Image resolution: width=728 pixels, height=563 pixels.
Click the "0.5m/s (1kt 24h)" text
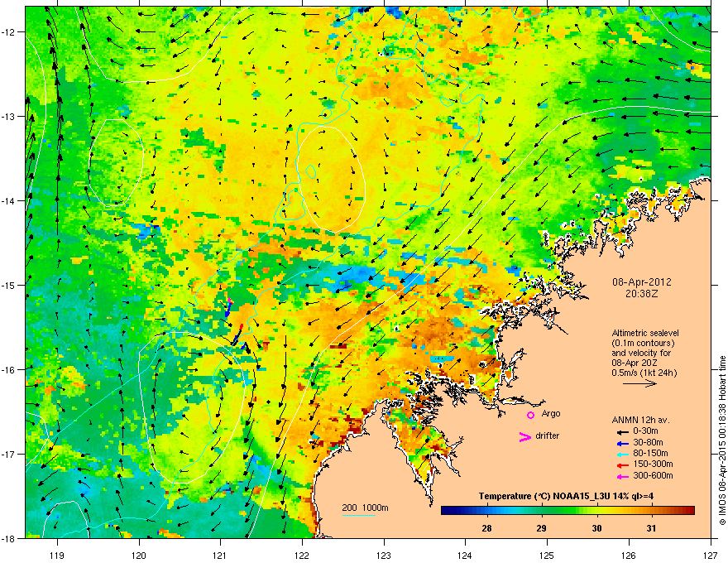click(x=644, y=373)
